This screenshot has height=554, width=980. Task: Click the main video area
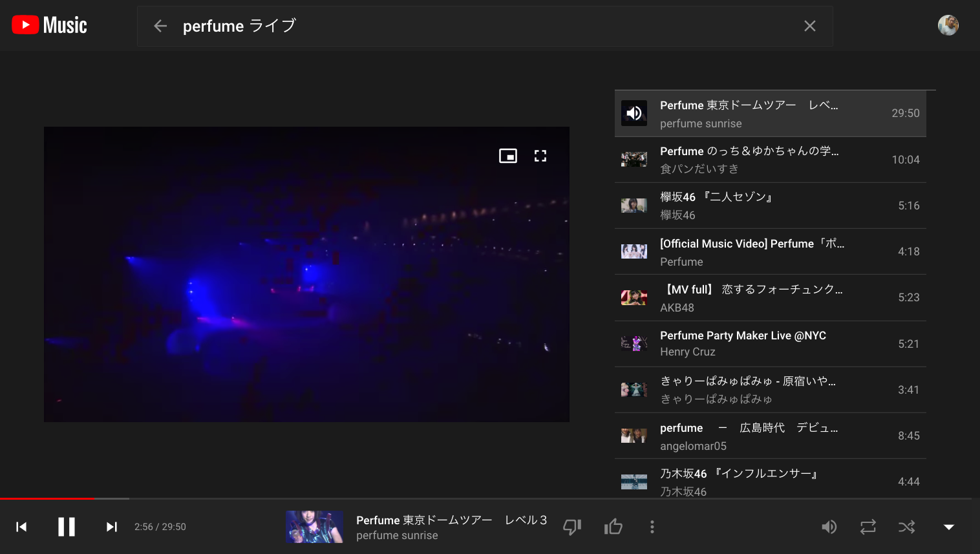tap(306, 274)
